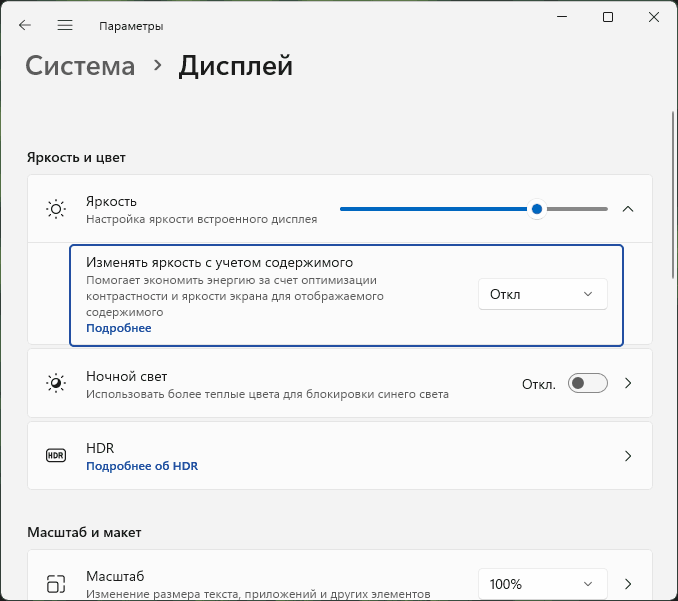This screenshot has height=601, width=678.
Task: Click the scale icon beside Масштаб
Action: point(56,584)
